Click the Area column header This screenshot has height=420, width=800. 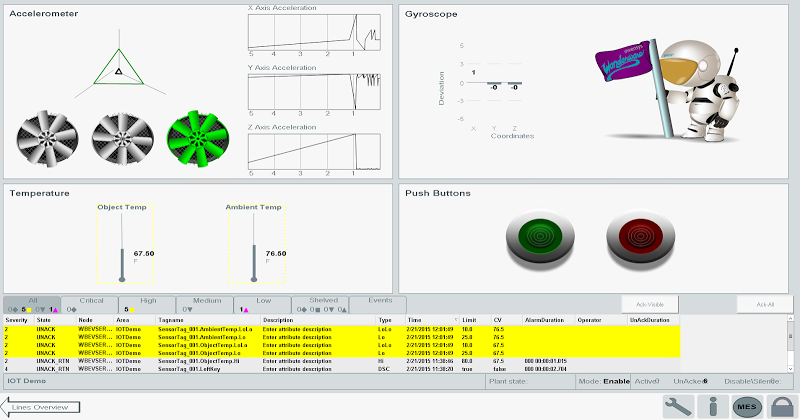[135, 320]
